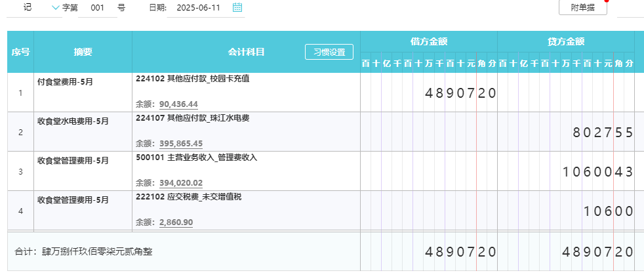Image resolution: width=644 pixels, height=273 pixels.
Task: Expand the voucher word 记 dropdown
Action: coord(56,7)
